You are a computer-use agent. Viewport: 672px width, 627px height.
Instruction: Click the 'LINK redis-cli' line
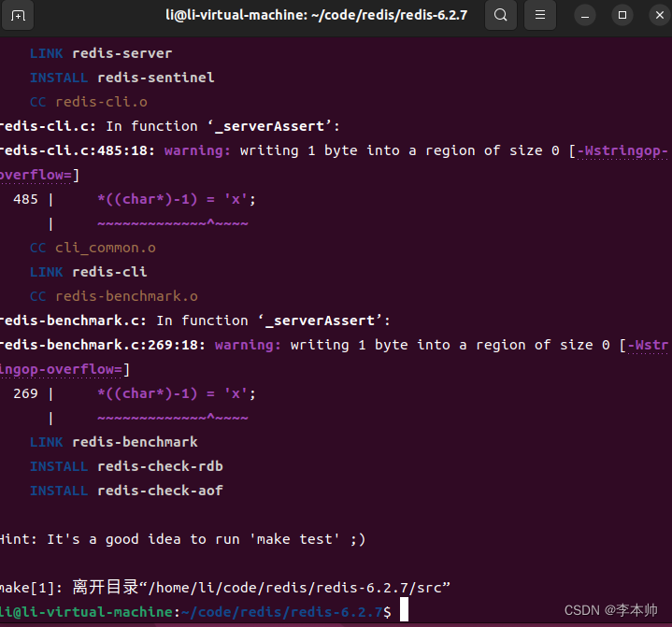pyautogui.click(x=88, y=272)
